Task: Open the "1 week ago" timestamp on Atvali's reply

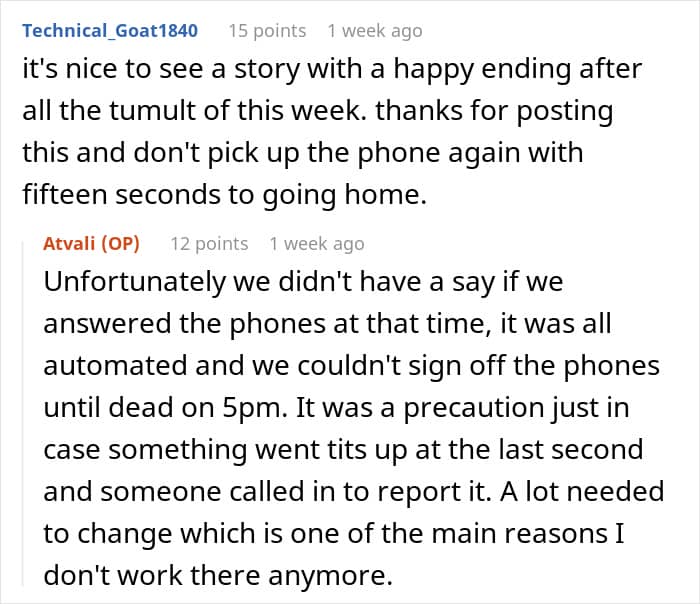Action: [317, 243]
